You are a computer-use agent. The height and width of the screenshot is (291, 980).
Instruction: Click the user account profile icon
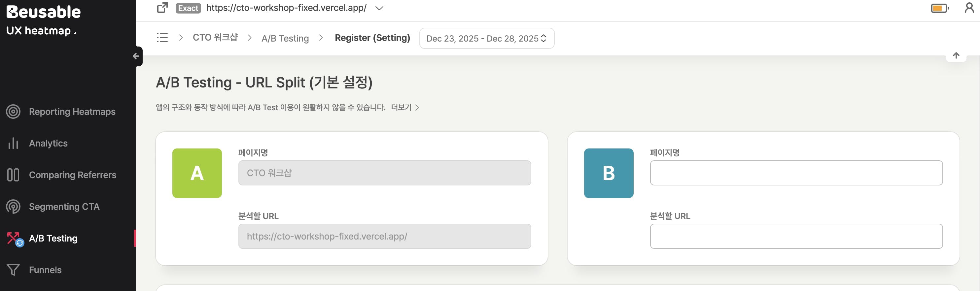969,8
